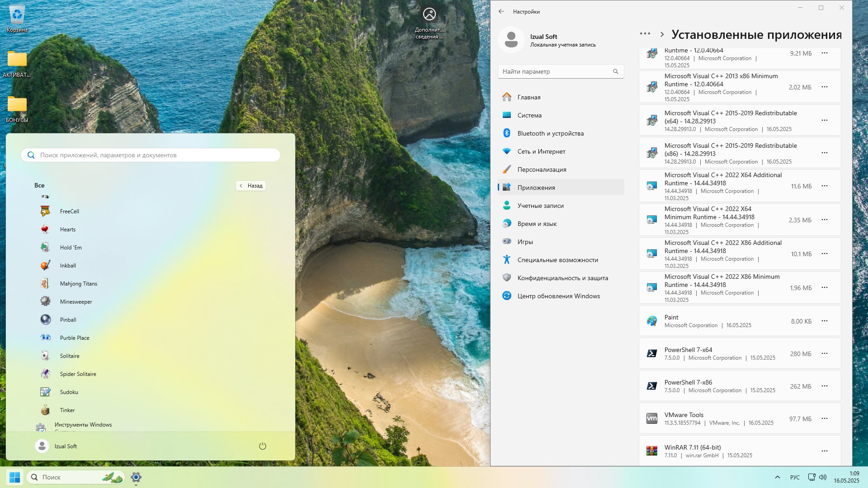868x488 pixels.
Task: Show hidden tray icons chevron
Action: (777, 477)
